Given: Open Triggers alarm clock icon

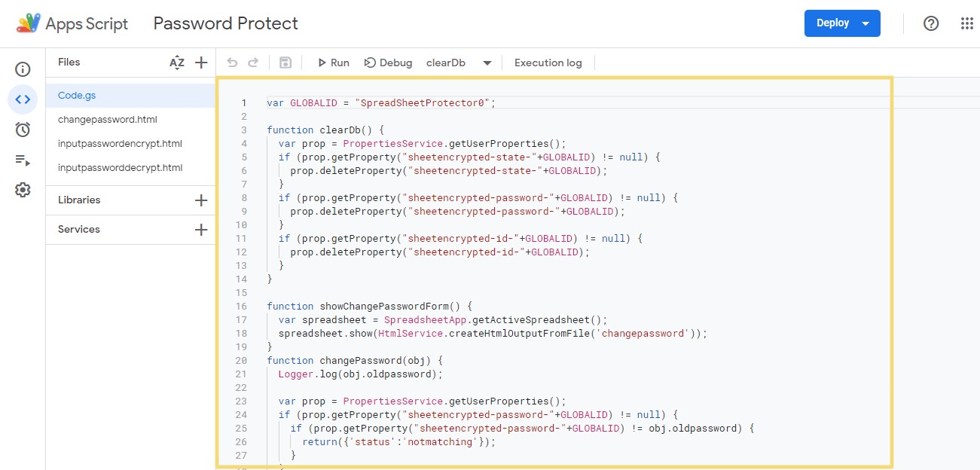Looking at the screenshot, I should pyautogui.click(x=23, y=130).
